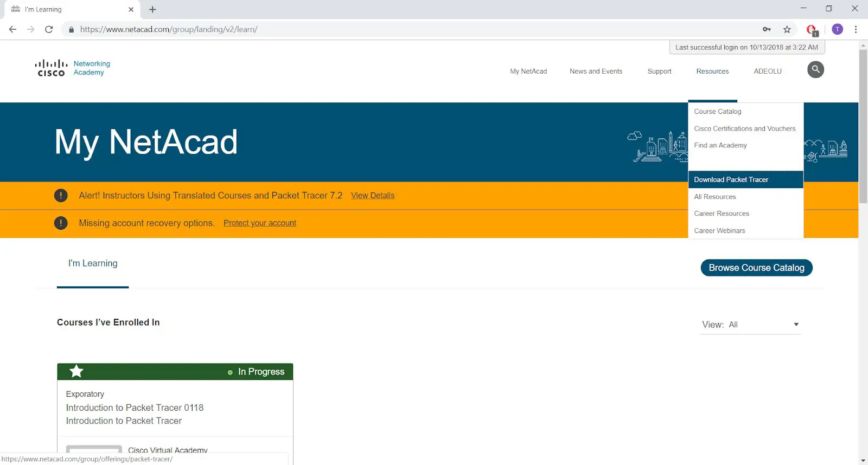
Task: Select Download Packet Tracer menu item
Action: (731, 179)
